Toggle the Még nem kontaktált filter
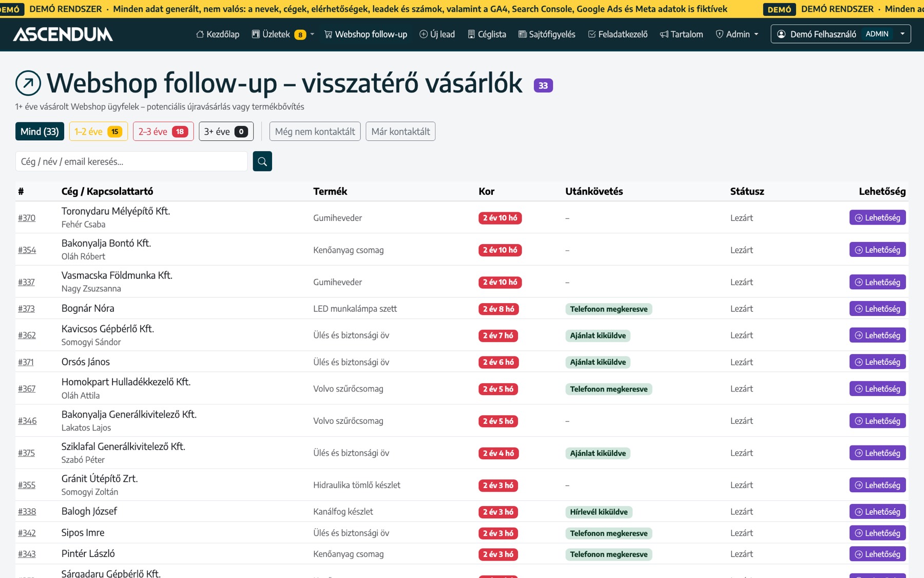924x578 pixels. (x=315, y=132)
